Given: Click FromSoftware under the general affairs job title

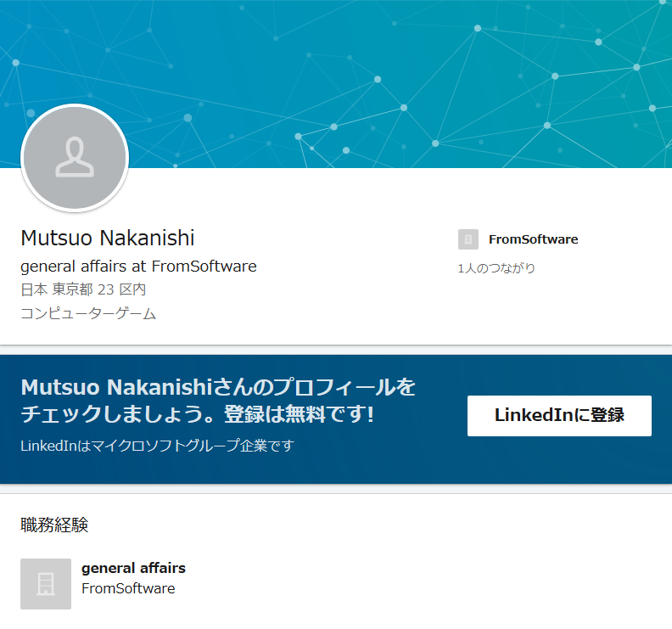Looking at the screenshot, I should click(x=128, y=588).
